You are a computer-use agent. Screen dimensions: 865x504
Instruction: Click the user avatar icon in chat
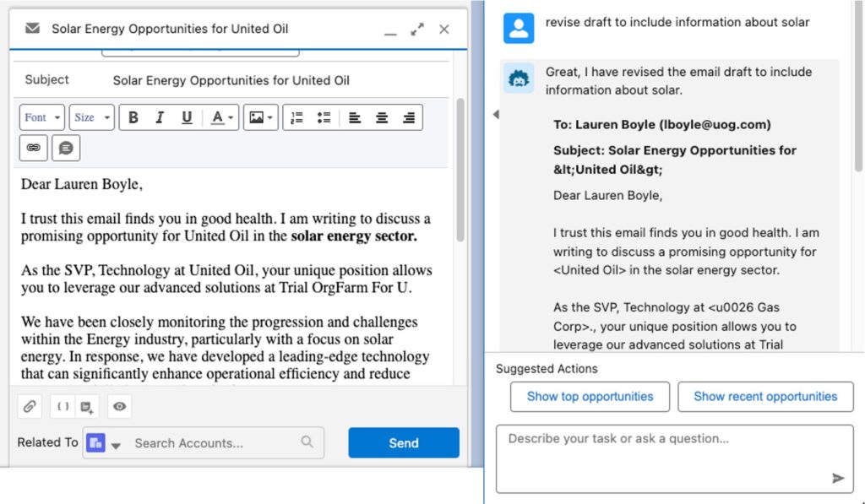(519, 28)
